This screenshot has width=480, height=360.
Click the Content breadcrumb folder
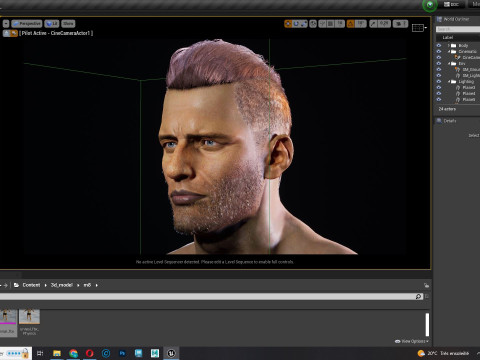pos(31,285)
